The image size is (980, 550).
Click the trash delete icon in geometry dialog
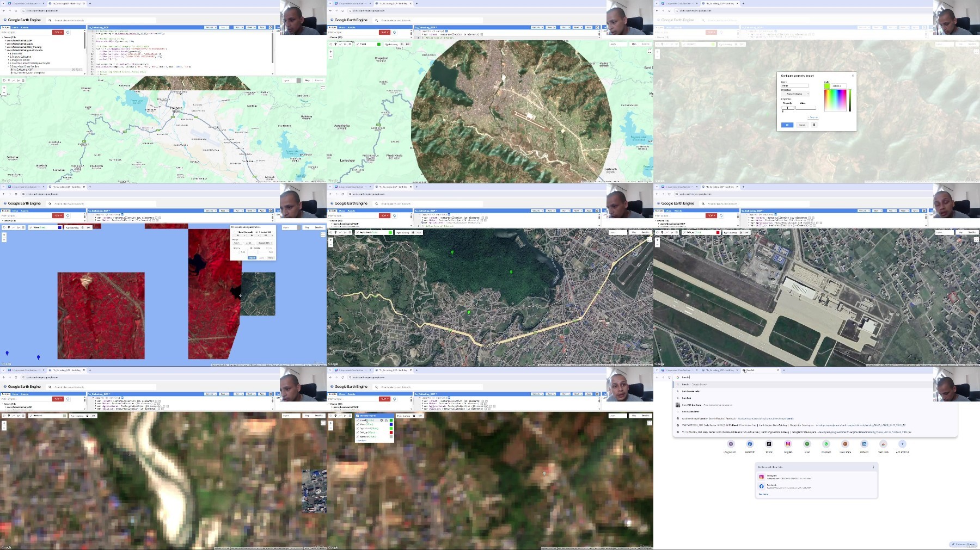(814, 125)
